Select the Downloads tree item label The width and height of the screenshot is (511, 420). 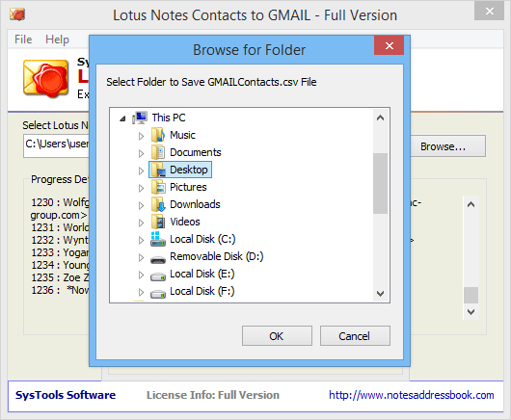coord(195,204)
